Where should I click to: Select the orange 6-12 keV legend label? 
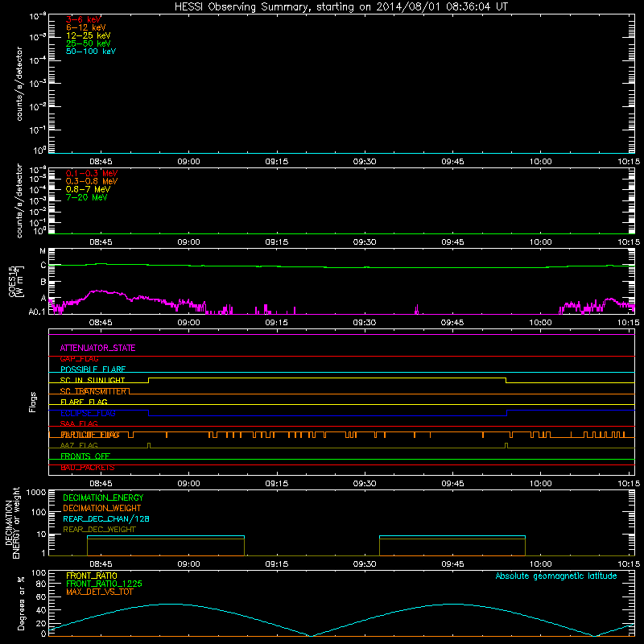(85, 27)
